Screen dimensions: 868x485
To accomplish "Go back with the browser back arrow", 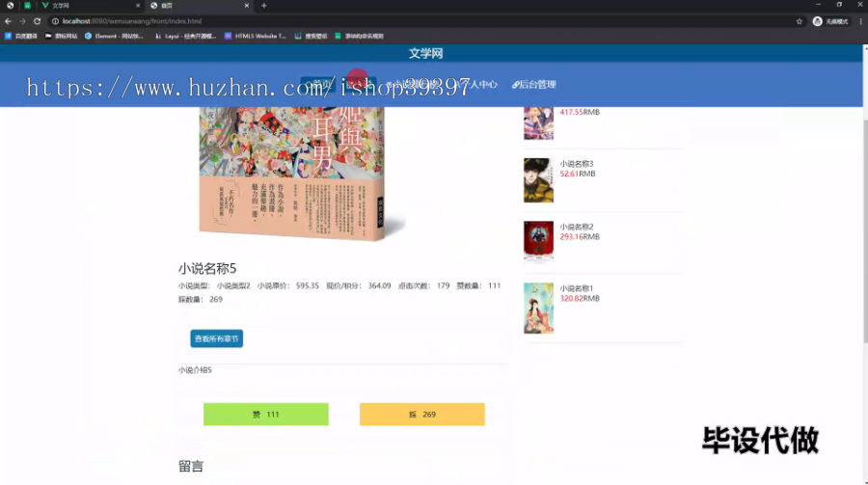I will pos(8,21).
